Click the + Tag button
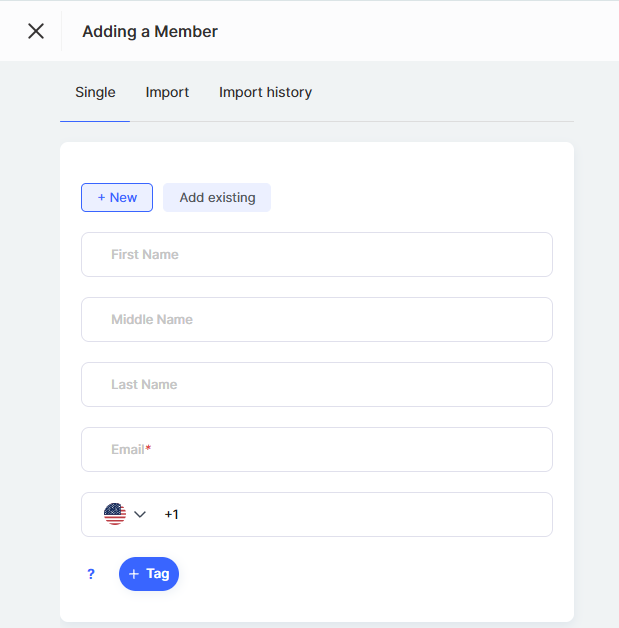Image resolution: width=619 pixels, height=628 pixels. [149, 574]
